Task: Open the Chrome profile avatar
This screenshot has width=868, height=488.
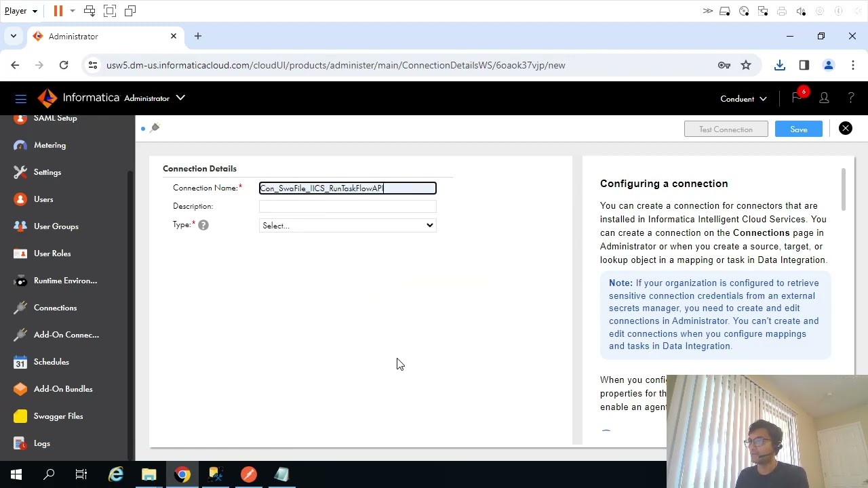Action: pos(828,65)
